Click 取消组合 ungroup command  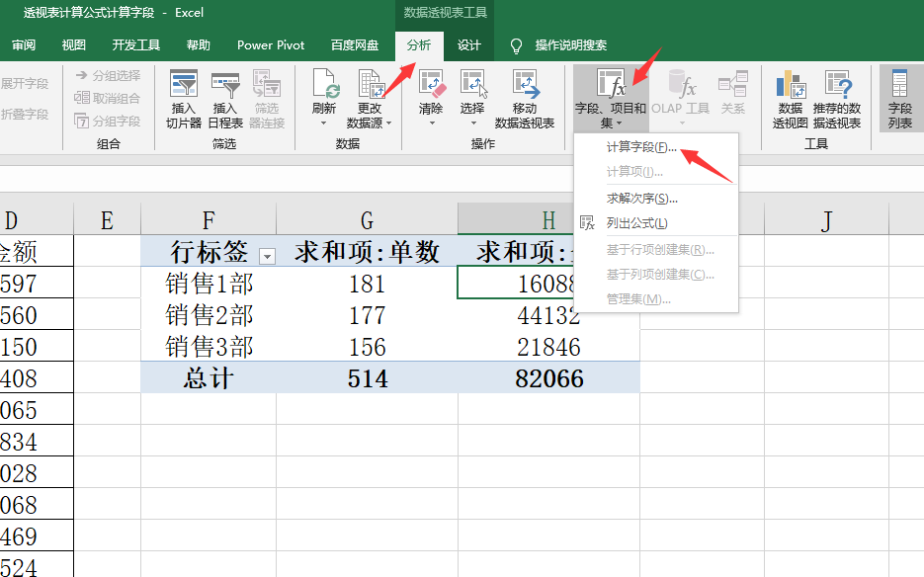[108, 98]
